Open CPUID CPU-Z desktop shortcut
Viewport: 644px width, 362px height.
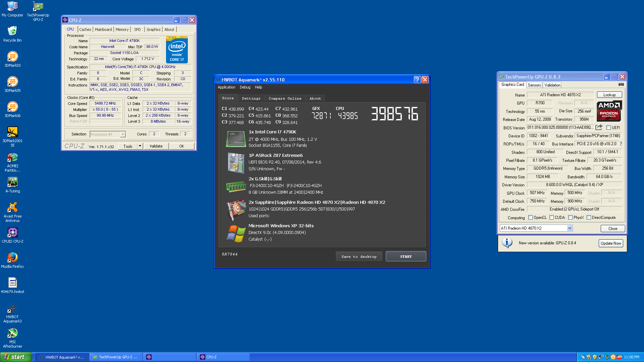tap(12, 235)
